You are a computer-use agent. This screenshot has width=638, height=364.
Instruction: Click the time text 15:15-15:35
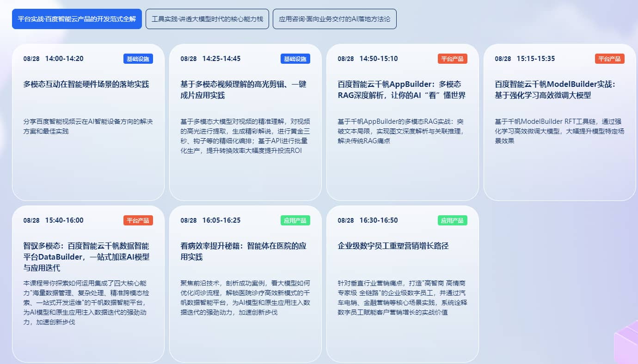536,59
